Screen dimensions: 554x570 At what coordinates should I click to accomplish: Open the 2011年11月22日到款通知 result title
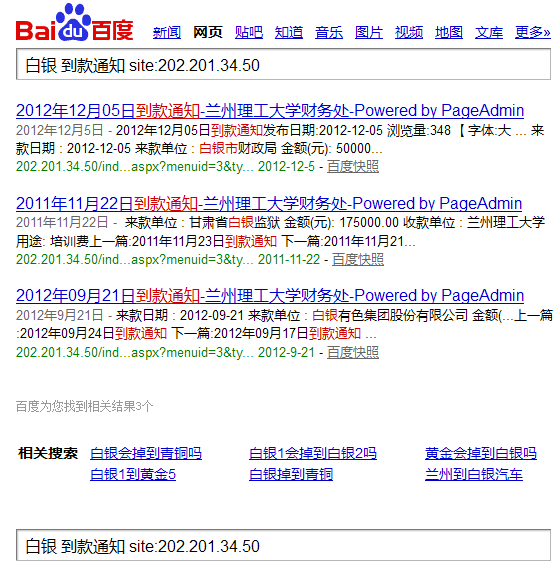269,204
